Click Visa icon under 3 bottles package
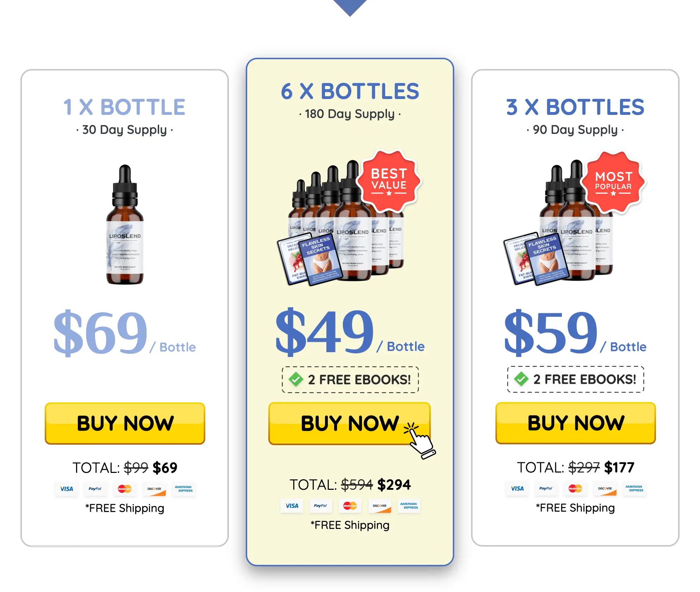The image size is (700, 592). tap(517, 488)
